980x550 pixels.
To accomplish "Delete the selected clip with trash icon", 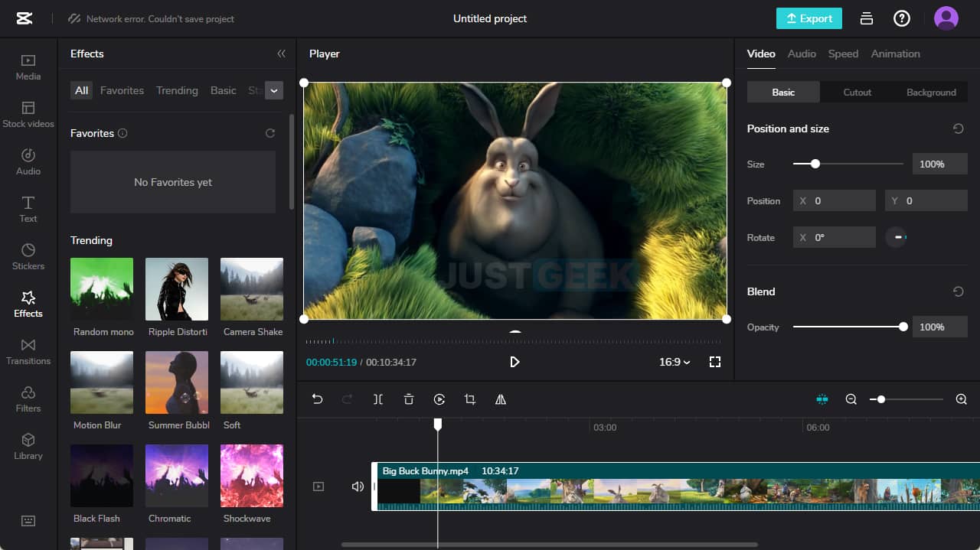I will pos(409,399).
